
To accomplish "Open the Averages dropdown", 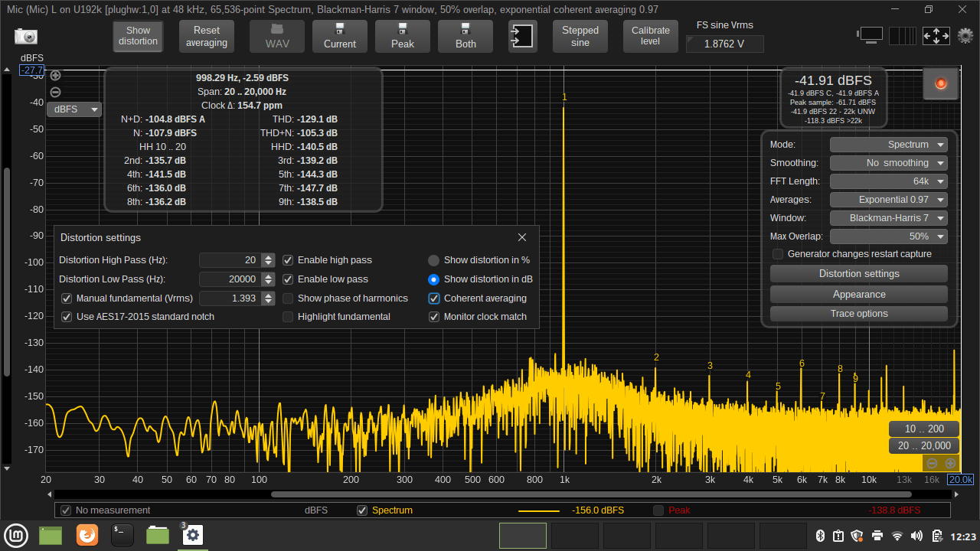I will pos(889,200).
